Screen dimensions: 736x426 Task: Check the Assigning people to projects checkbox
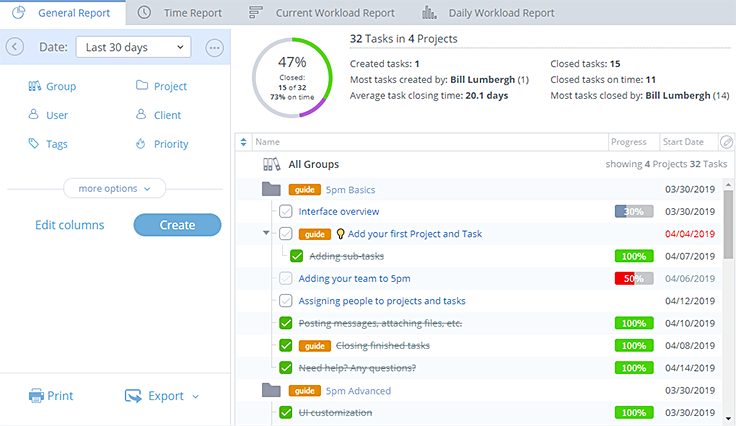click(x=286, y=301)
